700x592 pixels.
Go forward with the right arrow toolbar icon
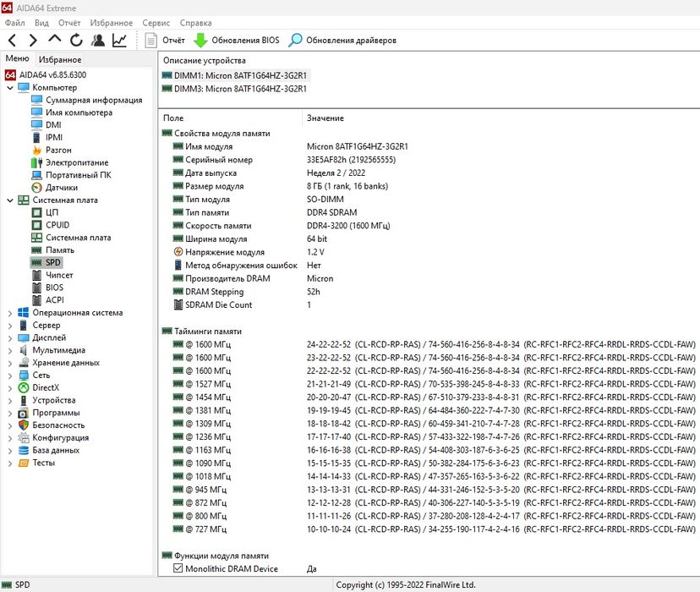[x=33, y=41]
